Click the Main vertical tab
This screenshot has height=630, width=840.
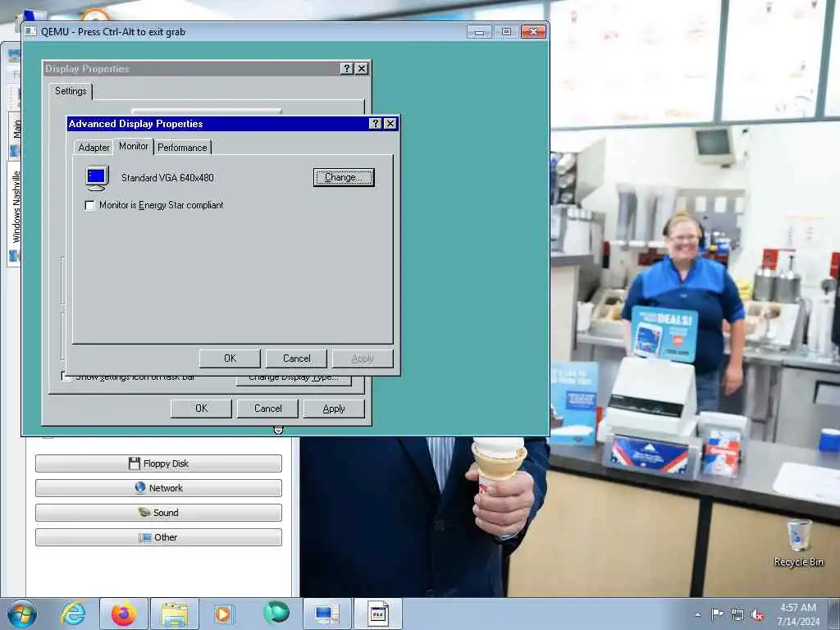pyautogui.click(x=15, y=137)
